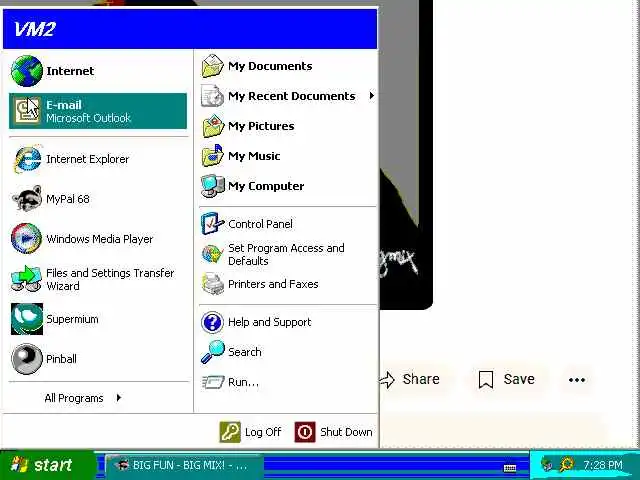This screenshot has width=640, height=480.
Task: Click the Pinball label text
Action: pos(61,359)
